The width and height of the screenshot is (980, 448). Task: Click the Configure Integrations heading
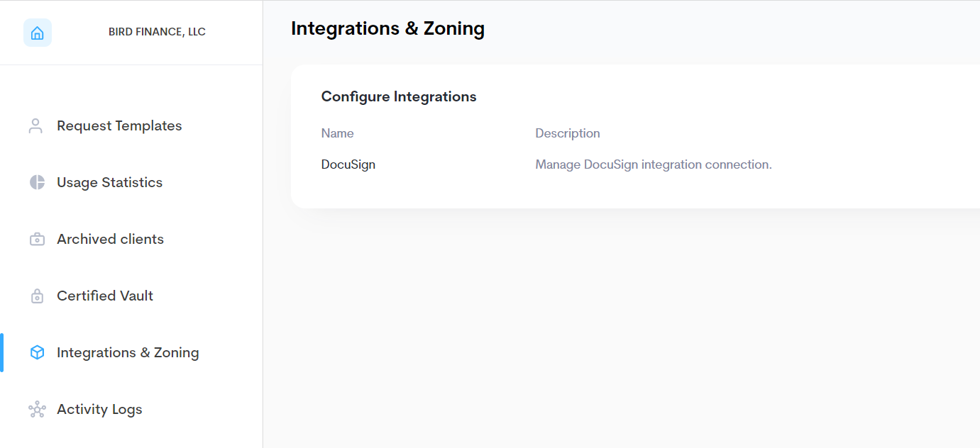coord(399,96)
